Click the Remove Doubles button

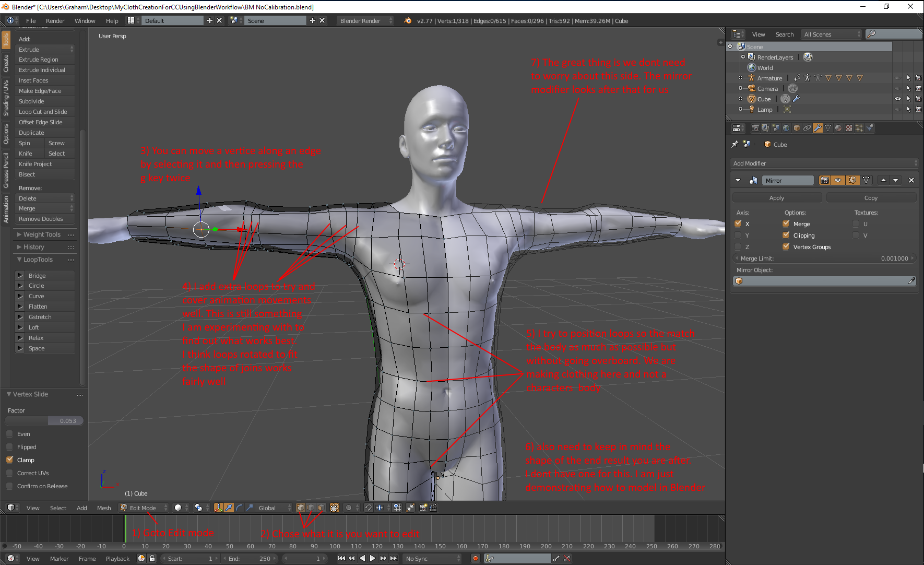tap(45, 219)
